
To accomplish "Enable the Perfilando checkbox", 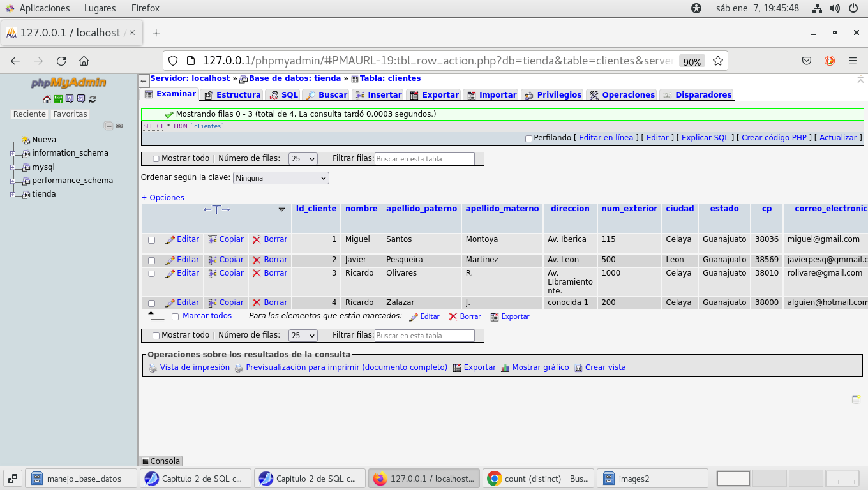I will pyautogui.click(x=528, y=138).
